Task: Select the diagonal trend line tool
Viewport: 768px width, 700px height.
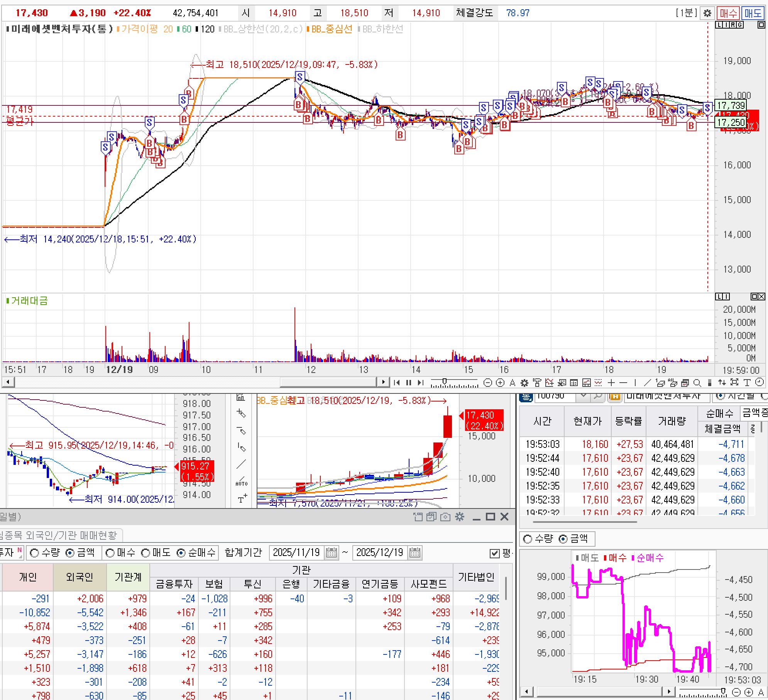Action: click(648, 383)
